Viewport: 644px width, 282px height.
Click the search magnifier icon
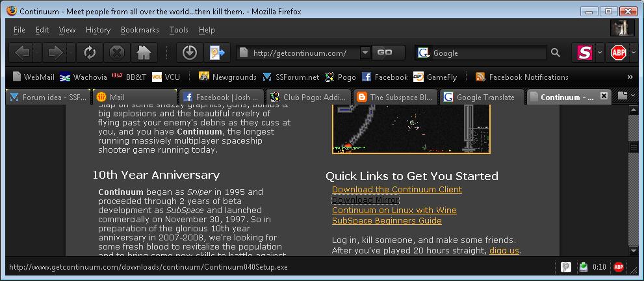tap(555, 53)
